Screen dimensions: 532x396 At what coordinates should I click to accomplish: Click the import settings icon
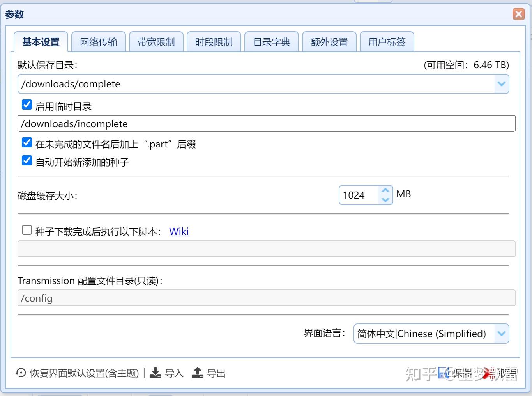[x=156, y=373]
